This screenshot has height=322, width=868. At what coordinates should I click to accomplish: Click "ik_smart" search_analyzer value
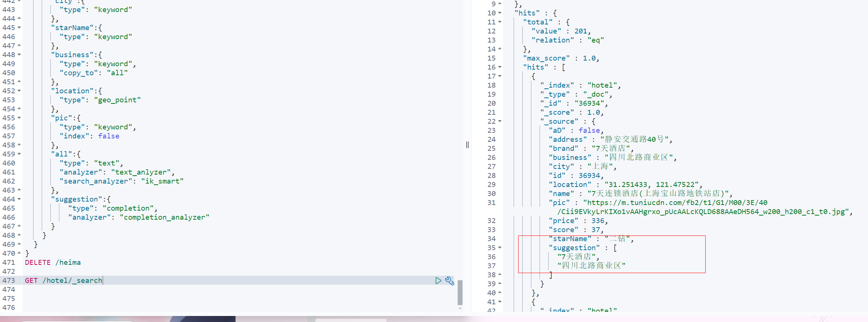[x=162, y=181]
